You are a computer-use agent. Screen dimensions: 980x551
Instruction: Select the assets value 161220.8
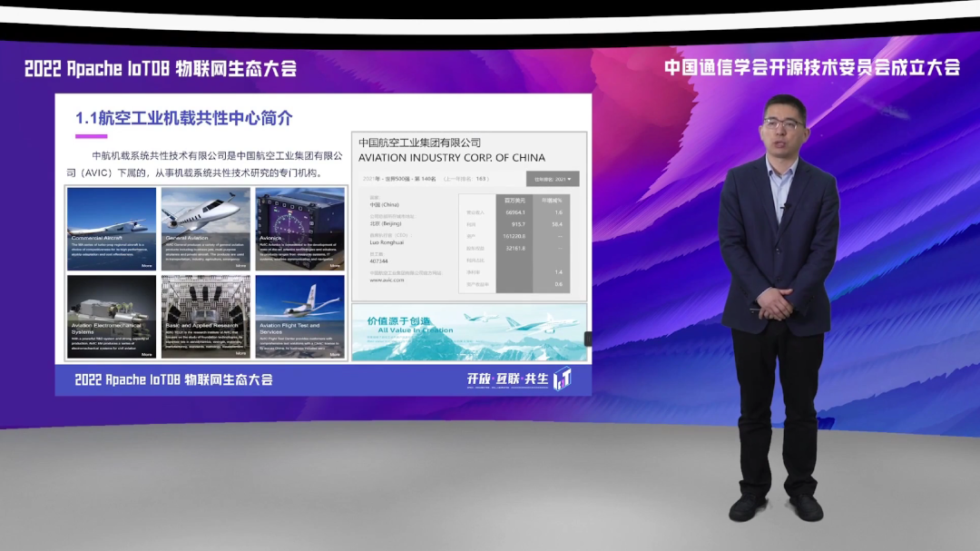click(514, 236)
